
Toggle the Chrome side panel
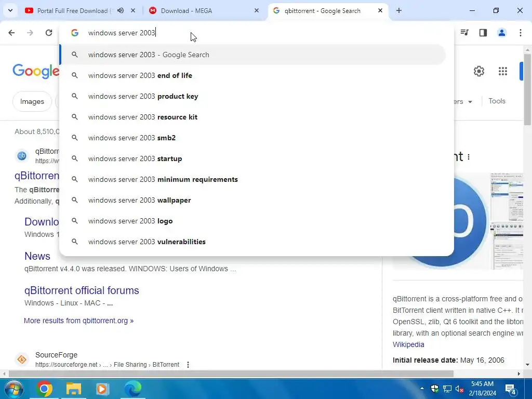tap(483, 33)
